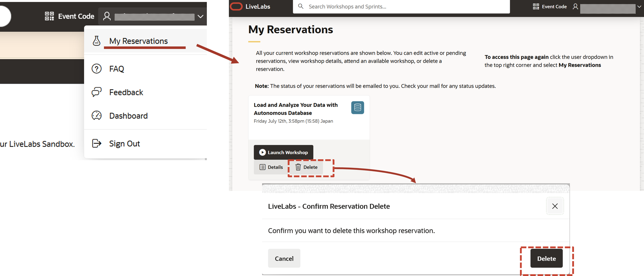
Task: Click the flask icon beside My Reservations
Action: pyautogui.click(x=96, y=41)
